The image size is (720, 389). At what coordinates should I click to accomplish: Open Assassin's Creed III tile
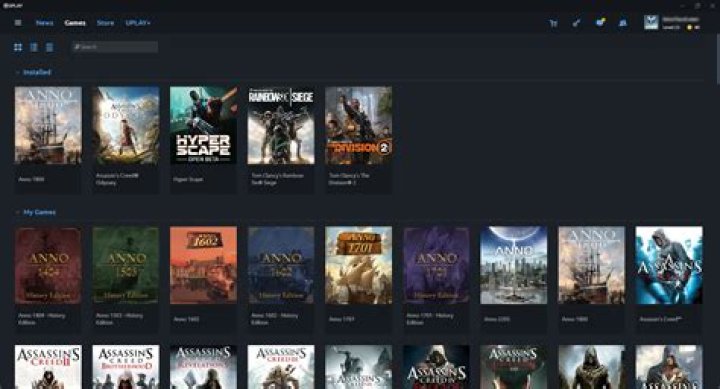[x=281, y=367]
